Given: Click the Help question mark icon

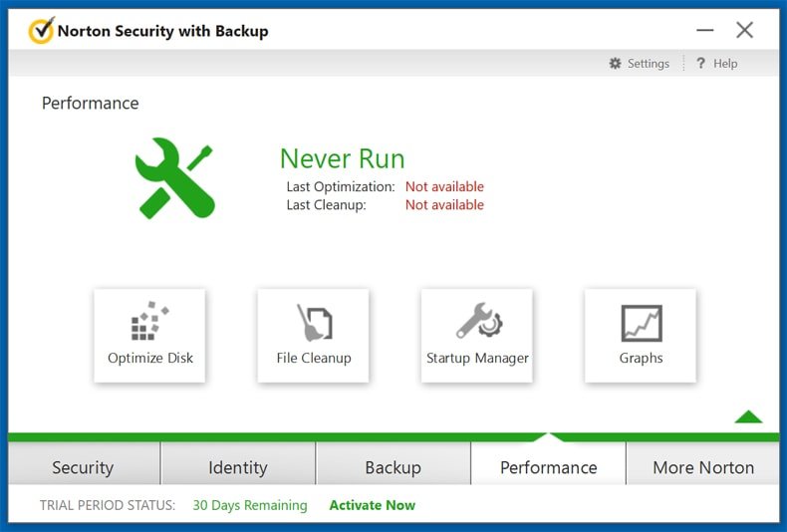Looking at the screenshot, I should pyautogui.click(x=700, y=63).
